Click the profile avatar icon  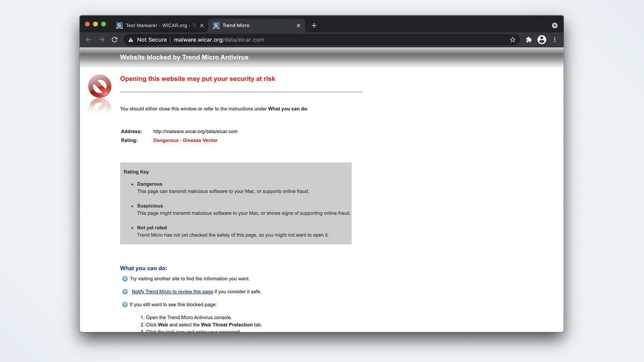[x=541, y=39]
